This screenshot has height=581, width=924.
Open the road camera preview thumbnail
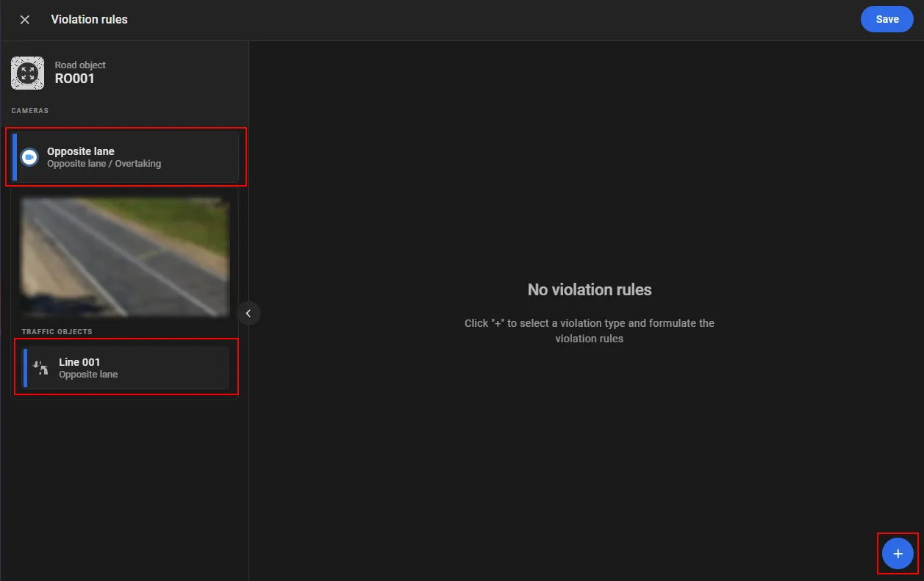[x=125, y=257]
